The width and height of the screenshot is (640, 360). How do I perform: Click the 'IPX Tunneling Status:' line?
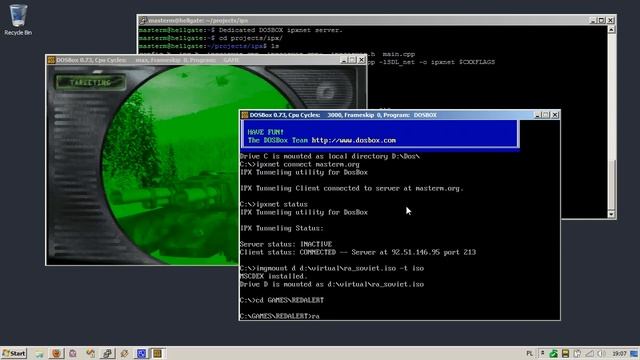pyautogui.click(x=282, y=229)
